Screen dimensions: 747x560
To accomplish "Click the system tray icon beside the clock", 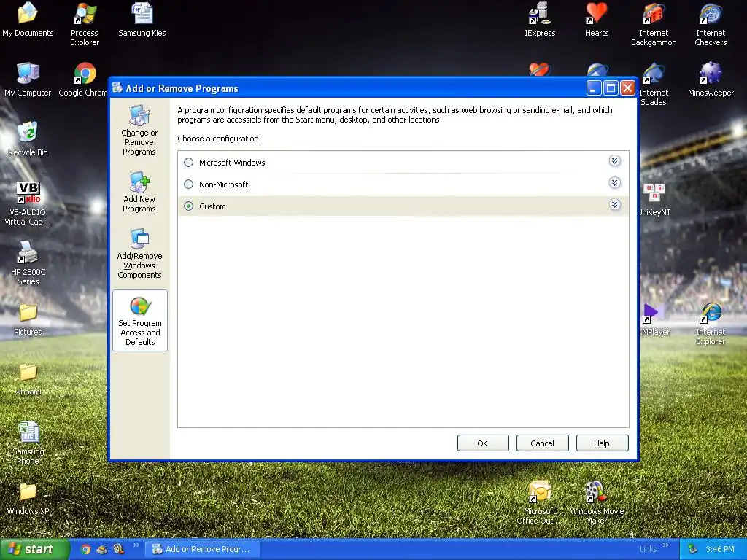I will (x=693, y=549).
